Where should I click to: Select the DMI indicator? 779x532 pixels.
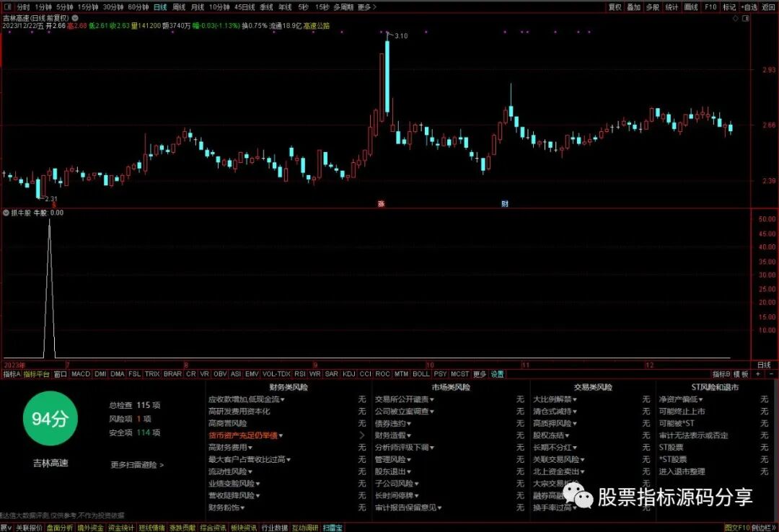click(x=100, y=374)
